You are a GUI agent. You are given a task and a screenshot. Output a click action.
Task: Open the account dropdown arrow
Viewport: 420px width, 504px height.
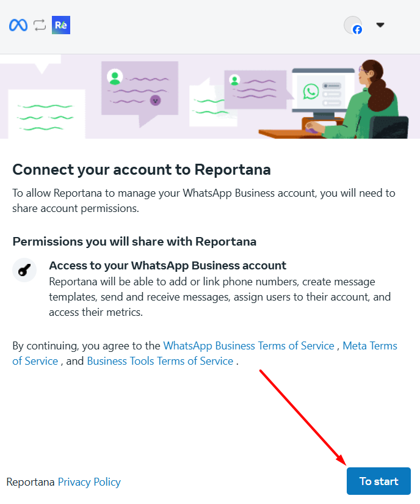(380, 25)
